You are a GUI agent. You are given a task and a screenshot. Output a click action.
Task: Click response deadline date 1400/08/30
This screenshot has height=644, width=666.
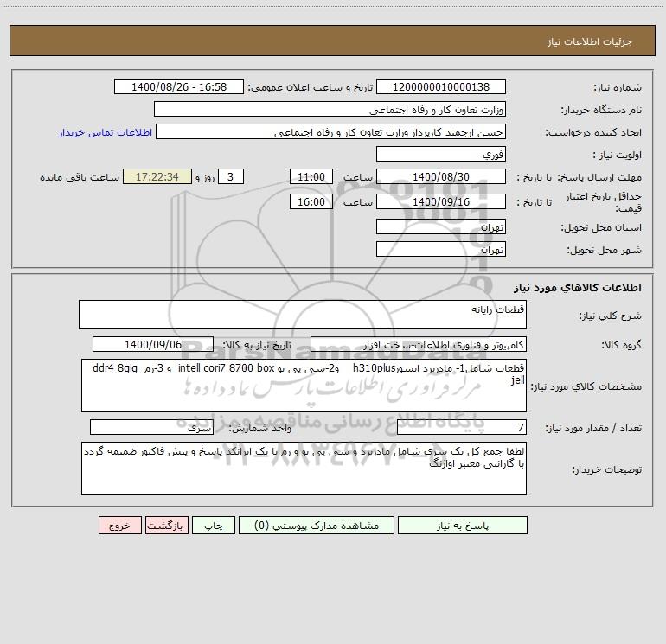(x=441, y=176)
